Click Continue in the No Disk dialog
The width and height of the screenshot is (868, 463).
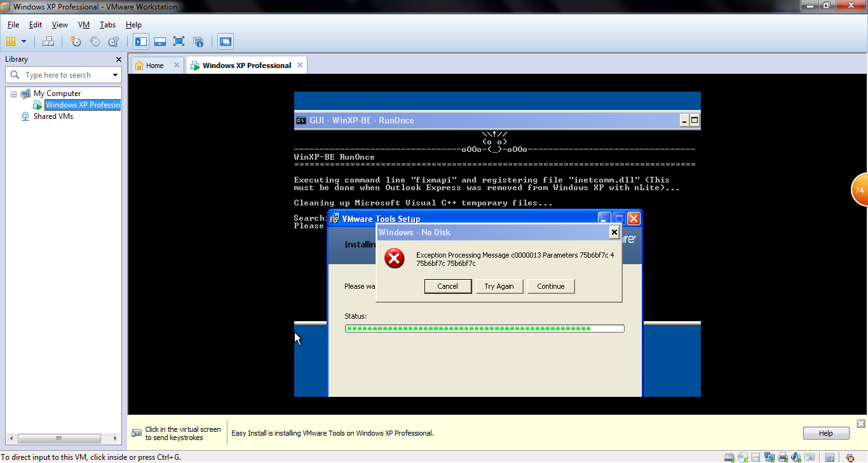pos(551,286)
